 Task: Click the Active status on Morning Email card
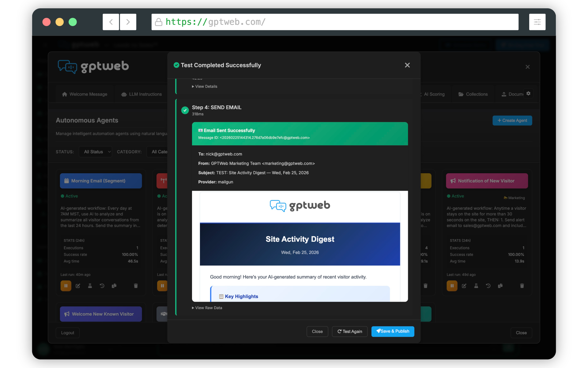(69, 196)
